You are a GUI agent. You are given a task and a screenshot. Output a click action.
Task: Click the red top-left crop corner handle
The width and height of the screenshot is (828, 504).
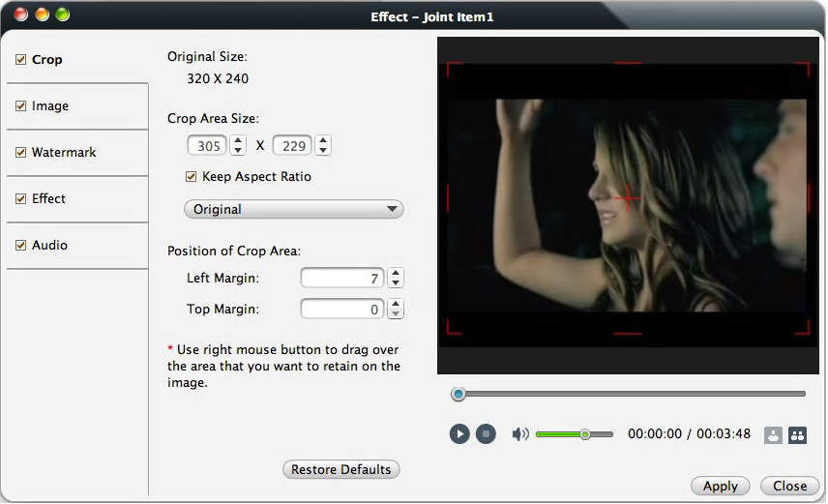454,69
